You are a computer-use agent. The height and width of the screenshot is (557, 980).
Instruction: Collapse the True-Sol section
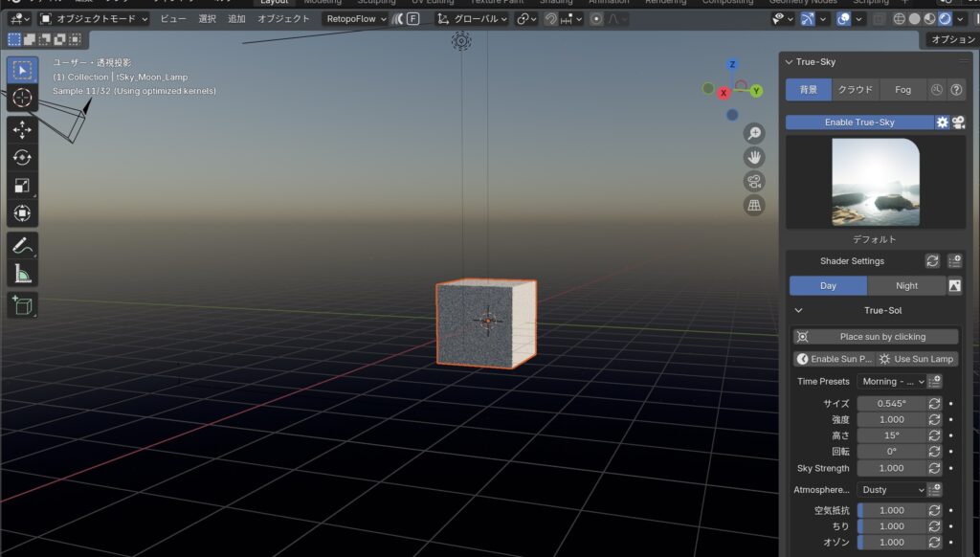(798, 310)
